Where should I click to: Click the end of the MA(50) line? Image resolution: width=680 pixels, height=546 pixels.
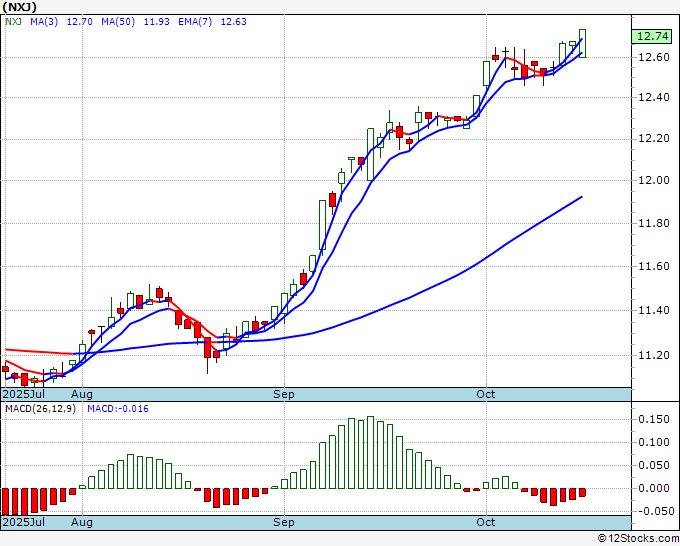582,197
